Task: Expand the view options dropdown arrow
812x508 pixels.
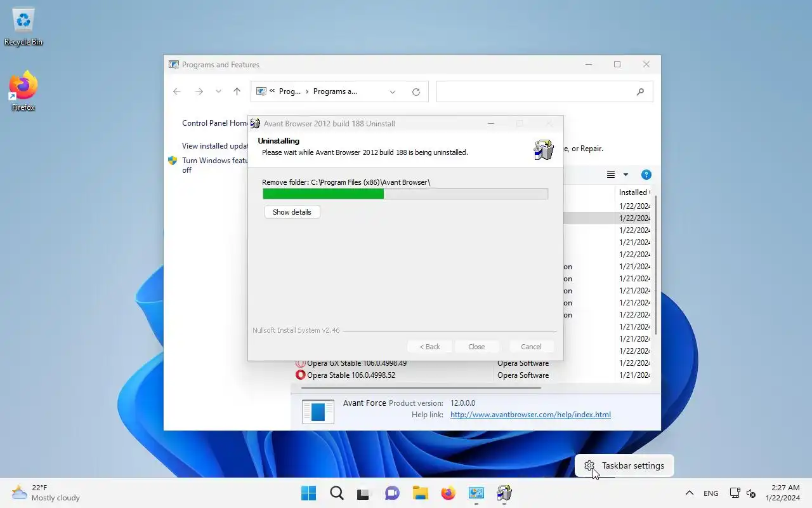Action: coord(625,175)
